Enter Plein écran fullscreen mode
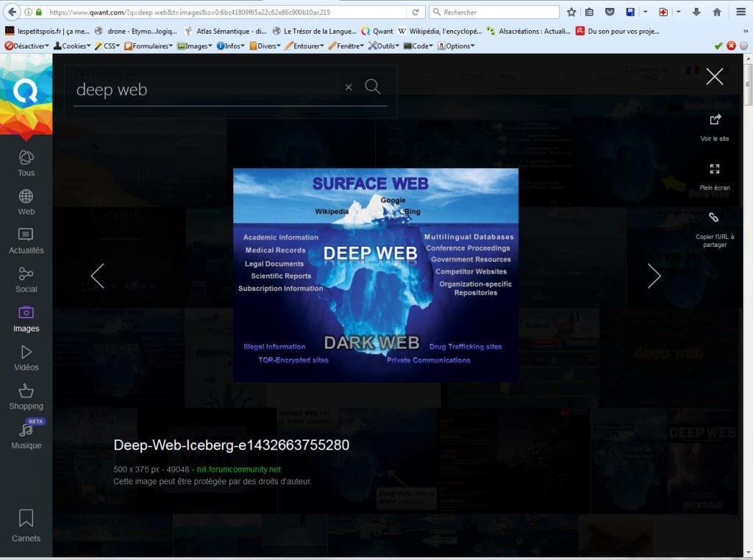753x560 pixels. pyautogui.click(x=714, y=169)
